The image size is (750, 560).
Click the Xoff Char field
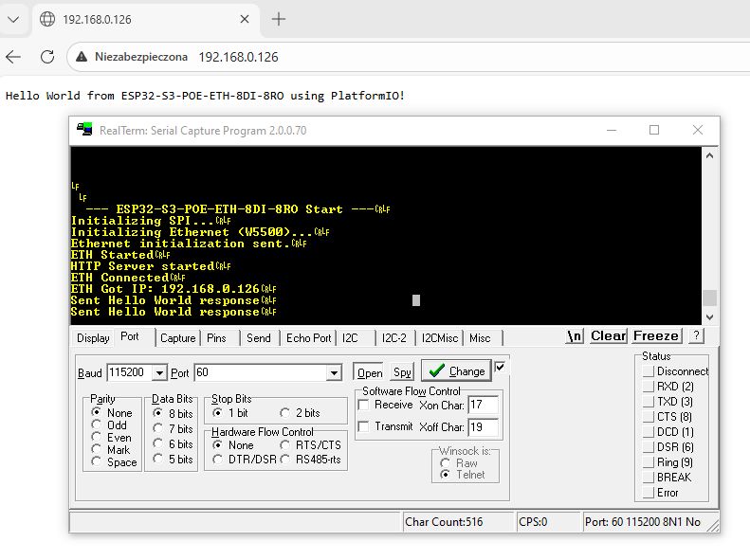483,427
